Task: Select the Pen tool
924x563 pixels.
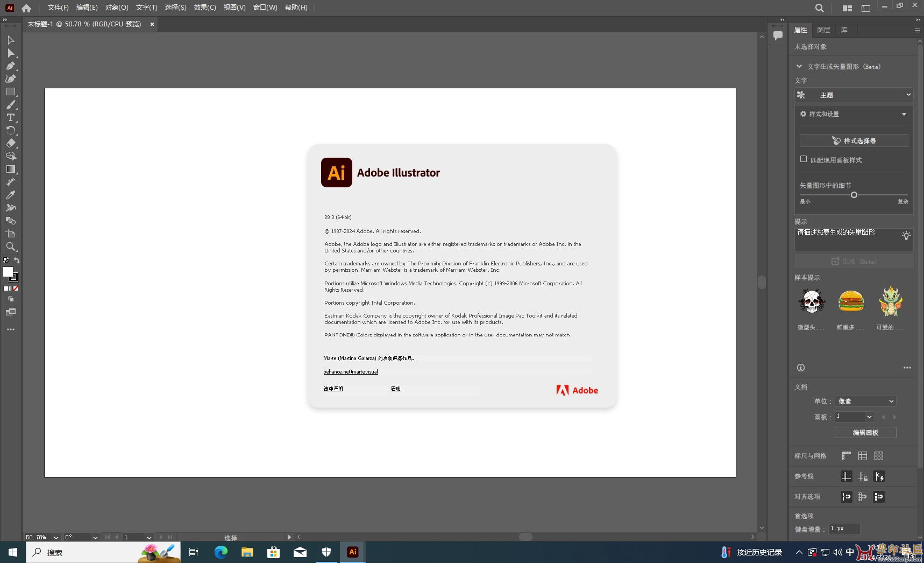Action: tap(10, 66)
